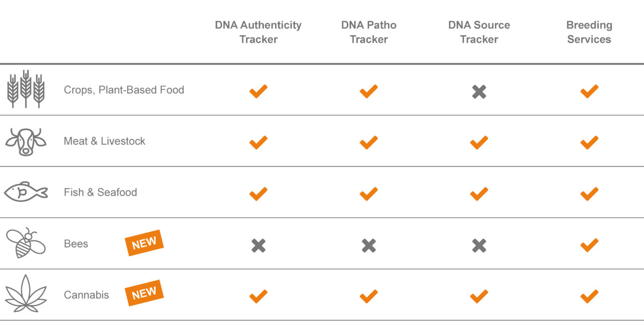This screenshot has height=322, width=644.
Task: Click the Fish & Seafood label
Action: pyautogui.click(x=100, y=192)
